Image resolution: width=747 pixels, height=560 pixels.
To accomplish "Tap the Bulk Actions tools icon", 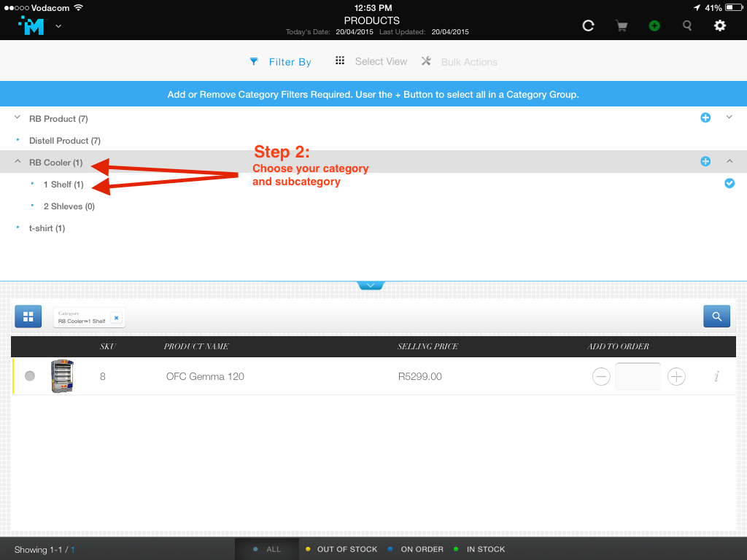I will tap(426, 61).
